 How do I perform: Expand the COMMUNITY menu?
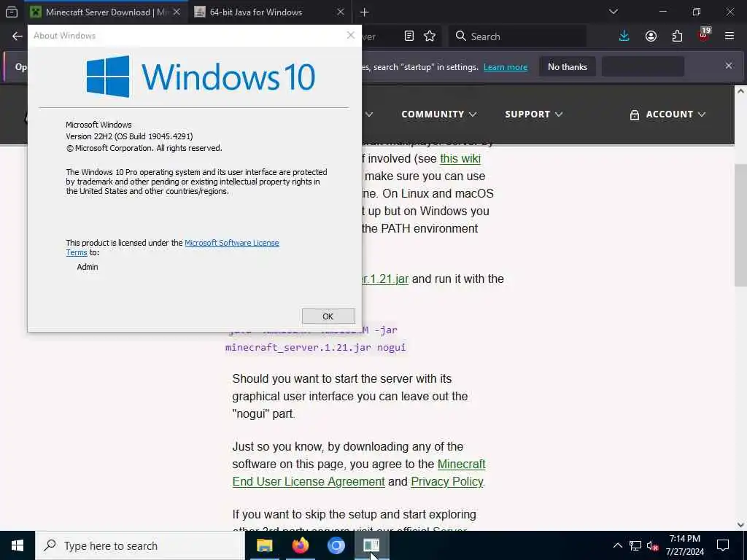[x=438, y=114]
